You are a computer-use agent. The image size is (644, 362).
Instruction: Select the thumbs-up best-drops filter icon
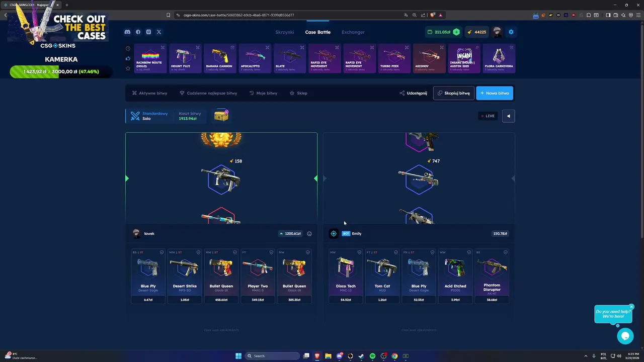[128, 58]
